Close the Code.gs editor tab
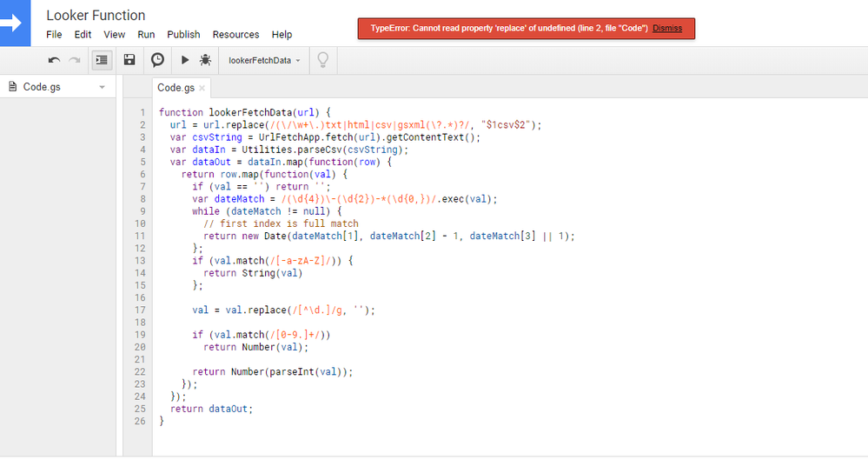This screenshot has width=868, height=460. (x=202, y=88)
